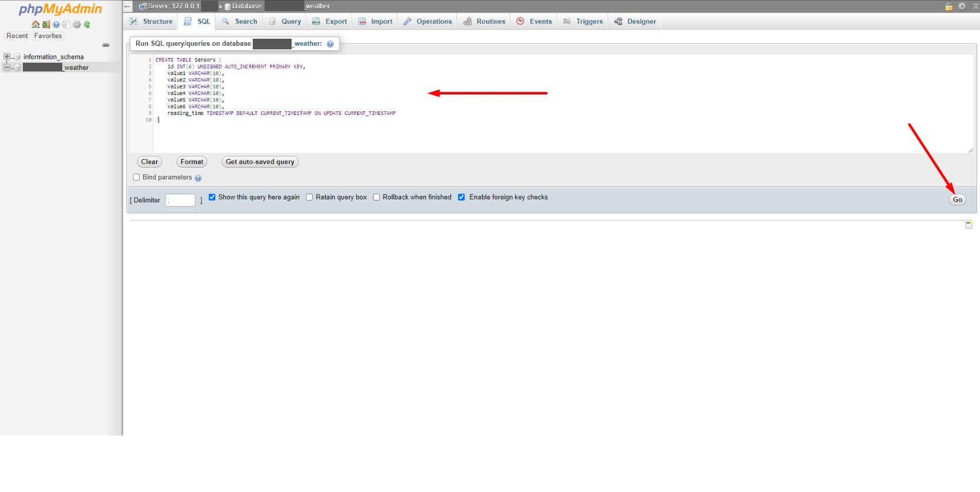Reload the navigation panel with the green icon
Viewport: 980px width, 492px height.
pos(87,25)
